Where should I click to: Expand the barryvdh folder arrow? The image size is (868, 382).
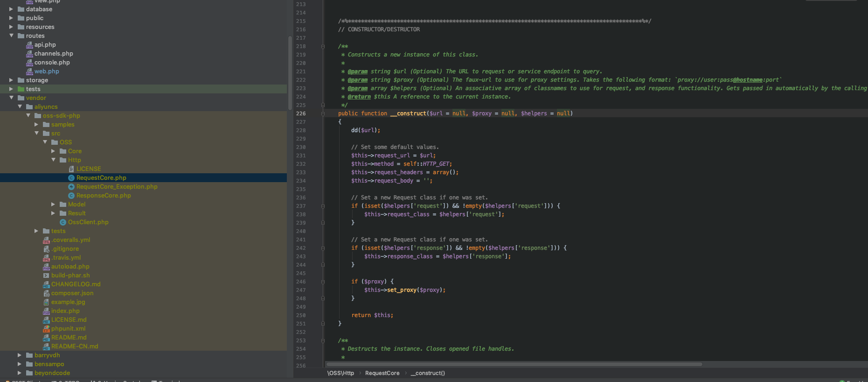click(20, 355)
